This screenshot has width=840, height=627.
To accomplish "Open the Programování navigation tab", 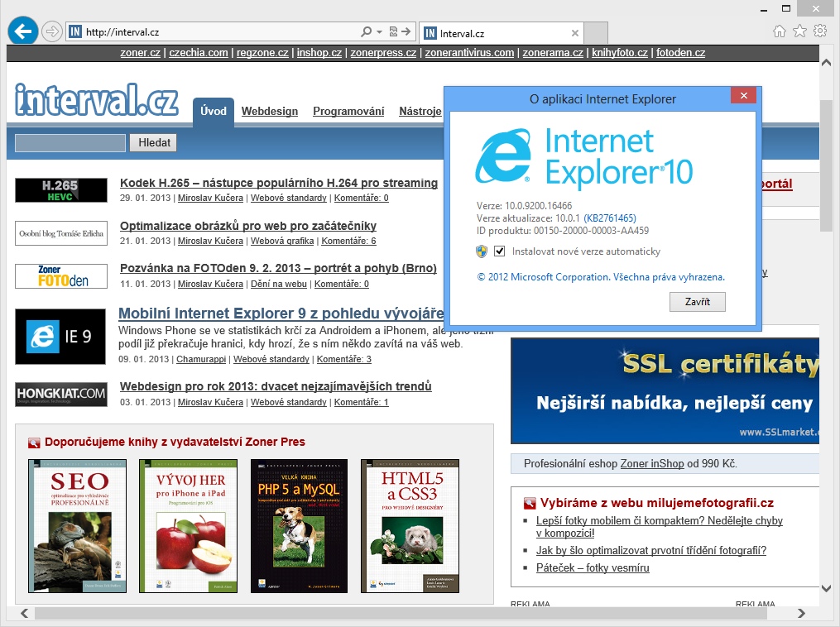I will click(348, 112).
